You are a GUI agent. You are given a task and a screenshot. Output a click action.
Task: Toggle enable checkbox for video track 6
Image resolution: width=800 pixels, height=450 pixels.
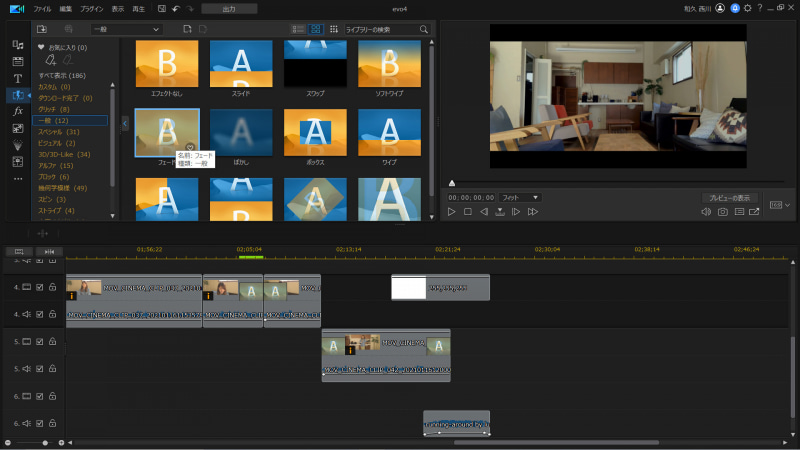40,396
